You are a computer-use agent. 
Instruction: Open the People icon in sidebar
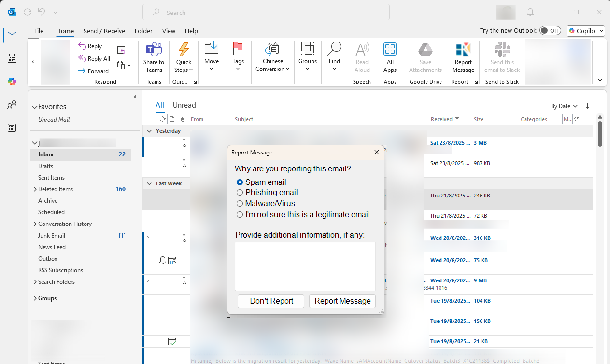12,105
